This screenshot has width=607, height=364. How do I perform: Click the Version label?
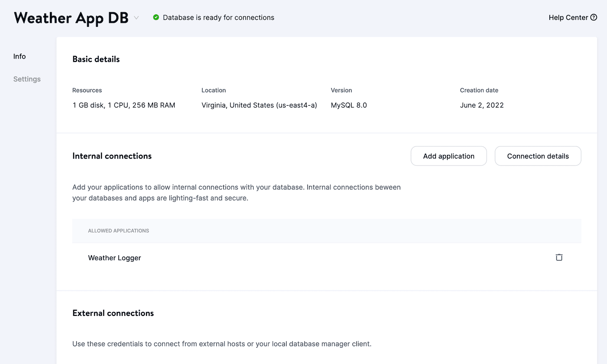pyautogui.click(x=341, y=90)
